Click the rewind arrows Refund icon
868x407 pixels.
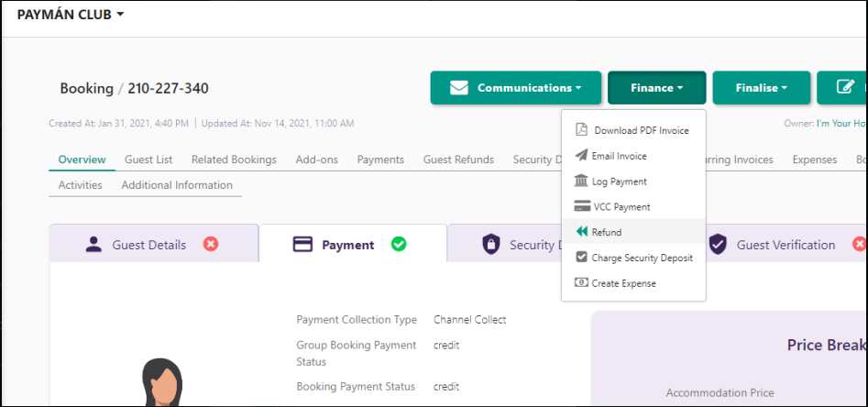(581, 232)
